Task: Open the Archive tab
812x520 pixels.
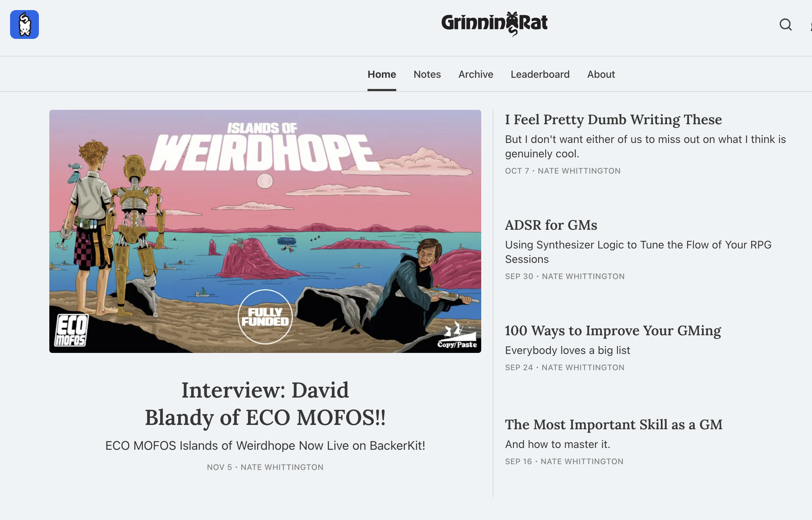Action: click(475, 74)
